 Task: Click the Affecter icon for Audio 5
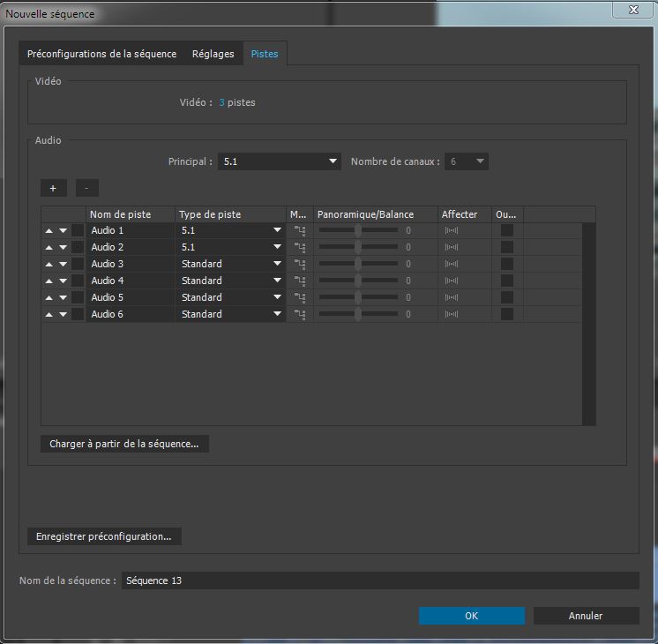452,297
